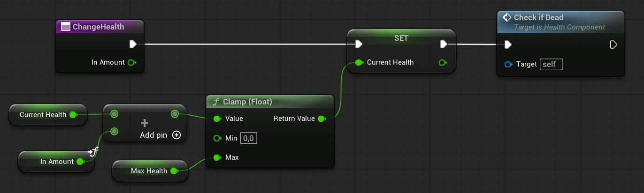Click the Clamp node's Max input pin
This screenshot has height=193, width=644.
(217, 157)
